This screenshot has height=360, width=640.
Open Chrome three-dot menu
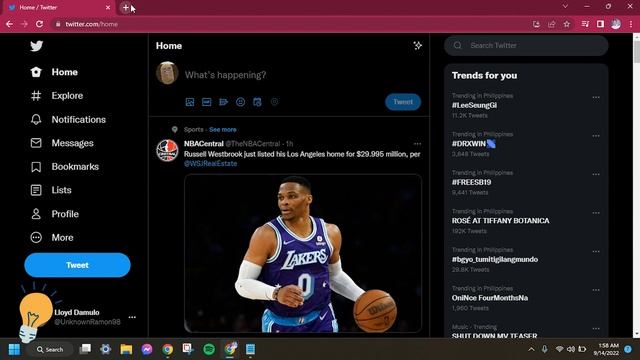pos(631,24)
